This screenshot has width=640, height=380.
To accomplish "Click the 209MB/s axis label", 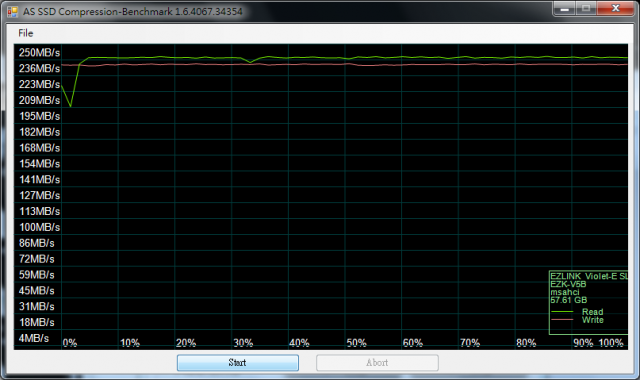I will 39,100.
